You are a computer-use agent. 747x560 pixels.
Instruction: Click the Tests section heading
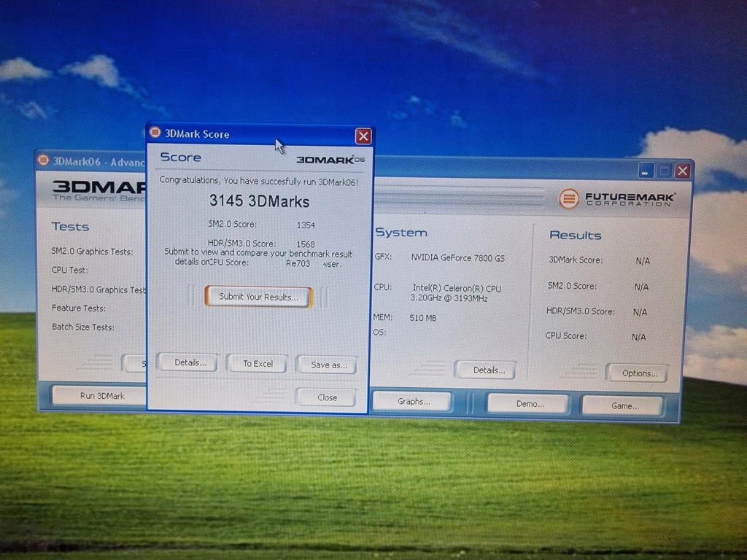(x=70, y=227)
